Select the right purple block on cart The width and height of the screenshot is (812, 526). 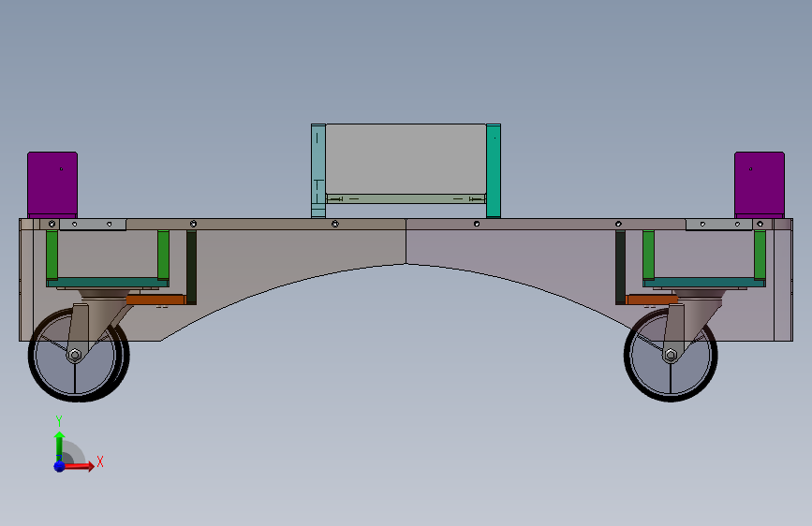pos(760,184)
